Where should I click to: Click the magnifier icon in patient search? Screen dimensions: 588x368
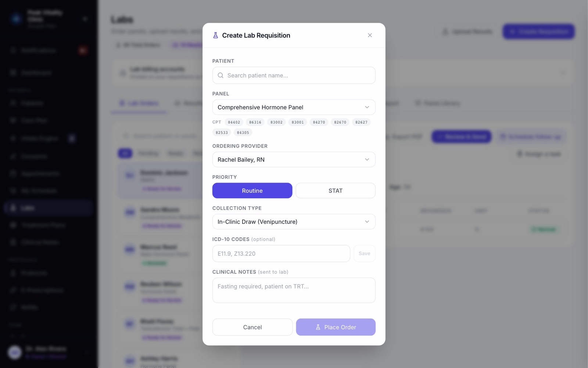click(220, 75)
